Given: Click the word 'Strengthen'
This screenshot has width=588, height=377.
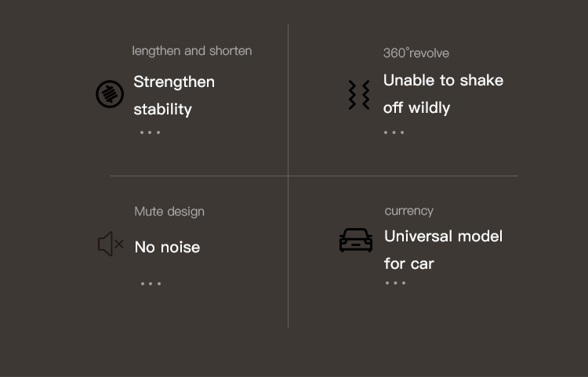Looking at the screenshot, I should pos(174,82).
